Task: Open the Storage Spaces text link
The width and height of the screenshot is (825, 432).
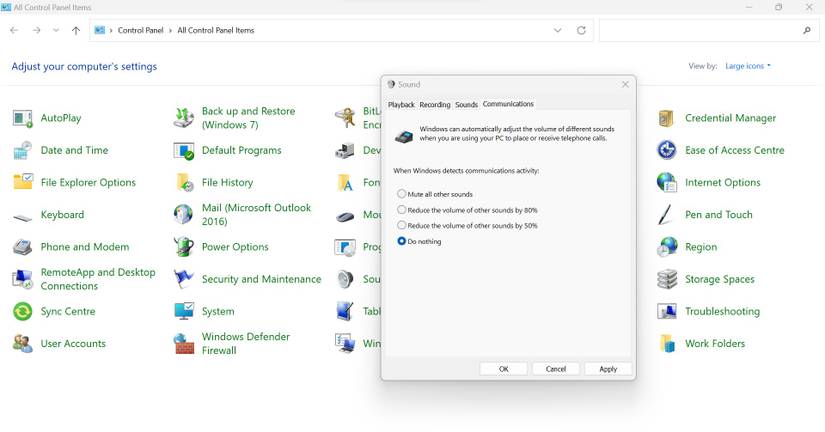Action: click(x=719, y=279)
